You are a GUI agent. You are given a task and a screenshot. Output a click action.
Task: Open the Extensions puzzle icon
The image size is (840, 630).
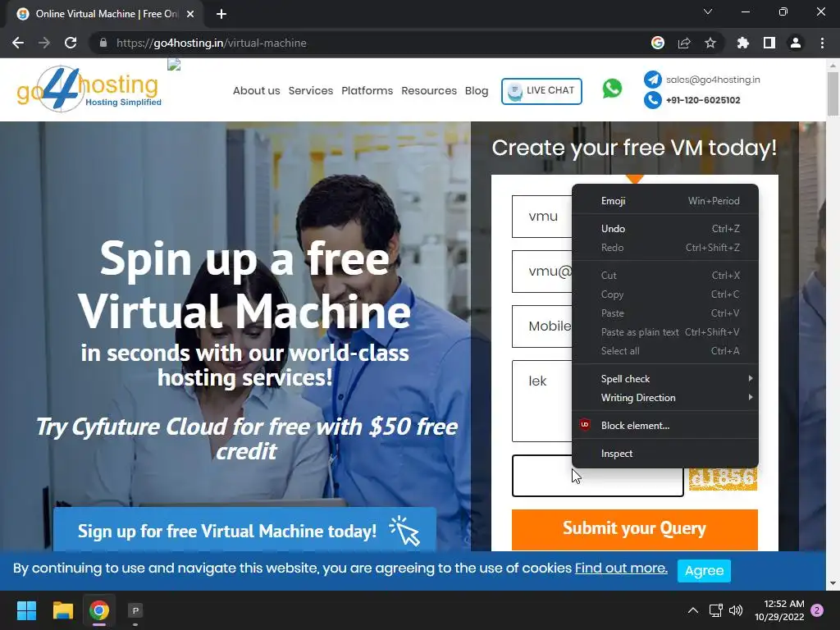tap(742, 43)
